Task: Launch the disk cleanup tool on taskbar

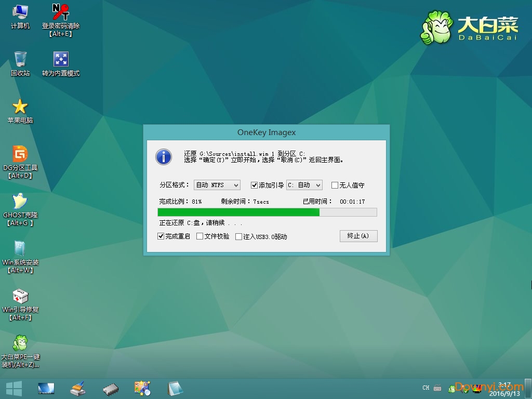Action: tap(77, 388)
